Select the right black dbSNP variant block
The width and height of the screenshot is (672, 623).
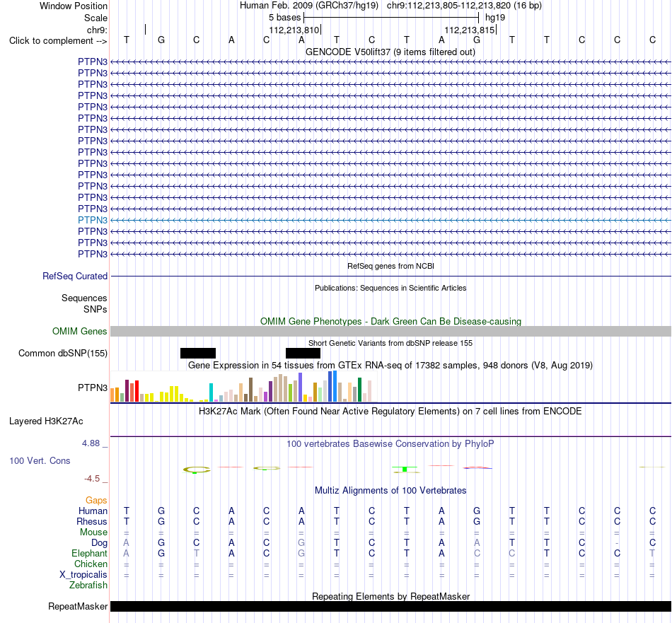[x=303, y=353]
